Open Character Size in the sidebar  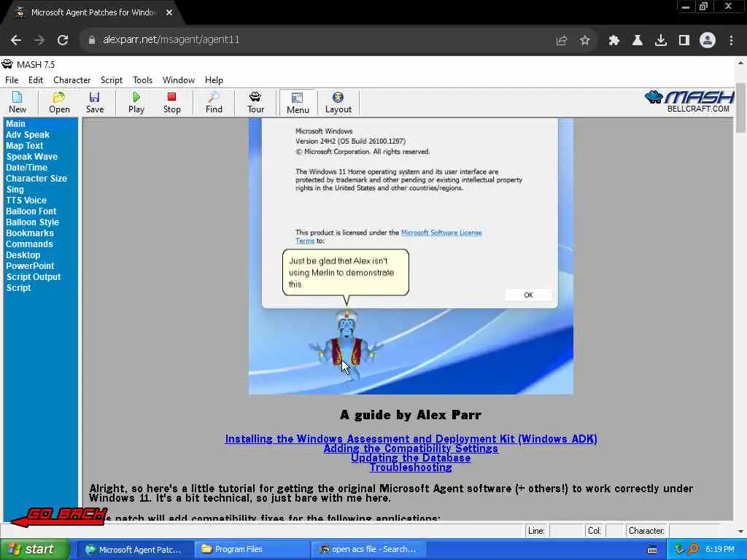tap(36, 179)
